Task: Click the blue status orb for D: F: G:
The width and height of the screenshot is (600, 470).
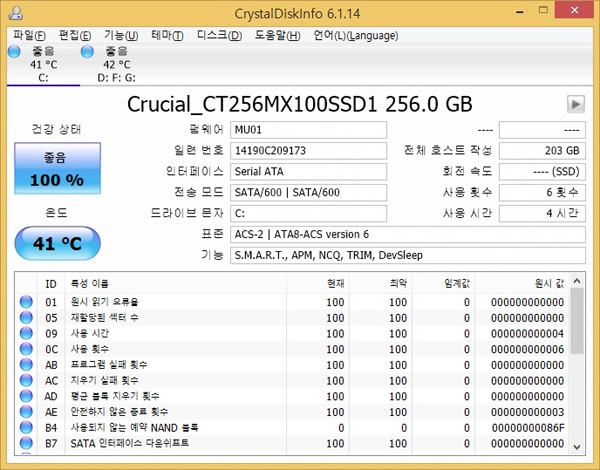Action: (87, 51)
